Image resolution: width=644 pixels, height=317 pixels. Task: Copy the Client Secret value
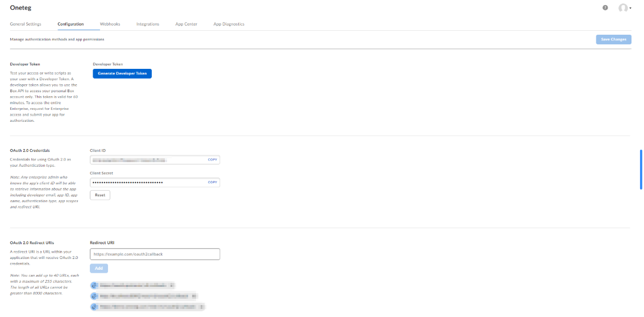[213, 182]
